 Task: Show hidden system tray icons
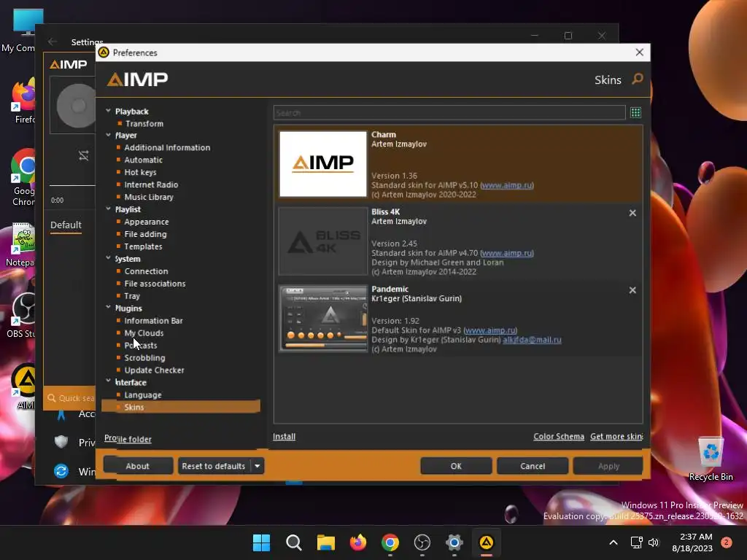[613, 542]
